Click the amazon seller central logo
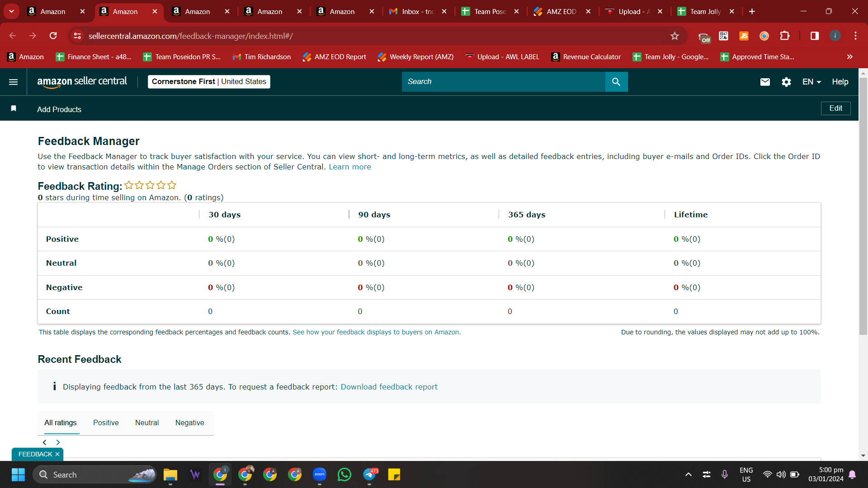Screen dimensions: 868x488 tap(82, 82)
